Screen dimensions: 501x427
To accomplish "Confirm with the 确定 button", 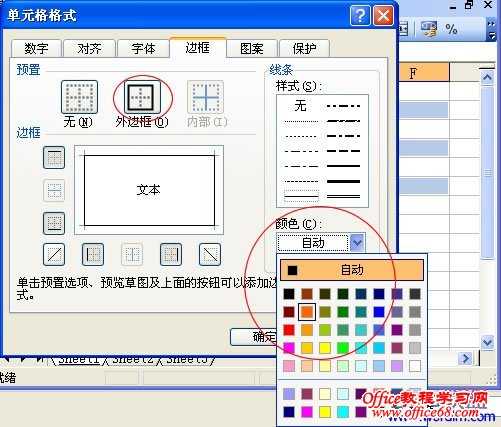I will [254, 337].
